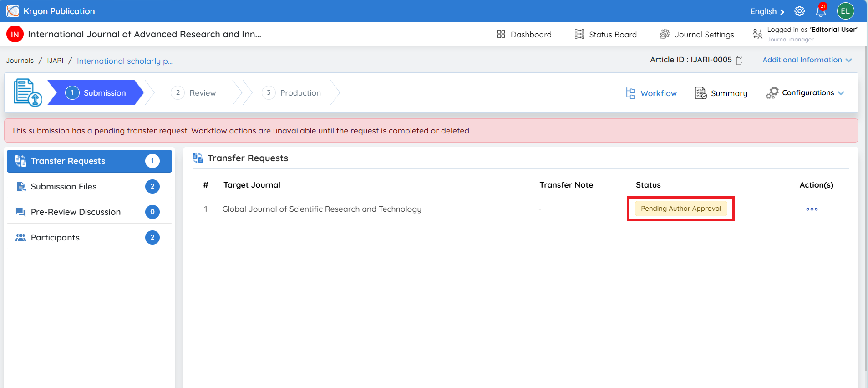Click Logged in as 'Editorial User' text
The height and width of the screenshot is (388, 868).
pyautogui.click(x=812, y=30)
